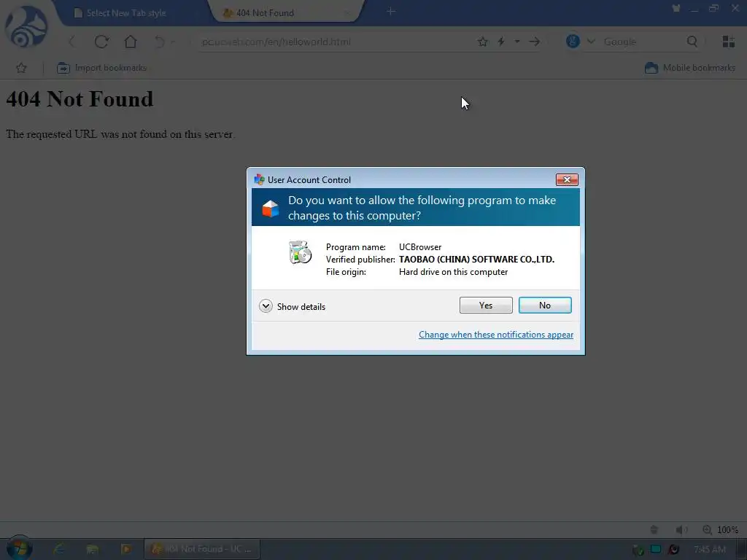This screenshot has height=560, width=747.
Task: Open the search engine selector chevron
Action: tap(591, 42)
